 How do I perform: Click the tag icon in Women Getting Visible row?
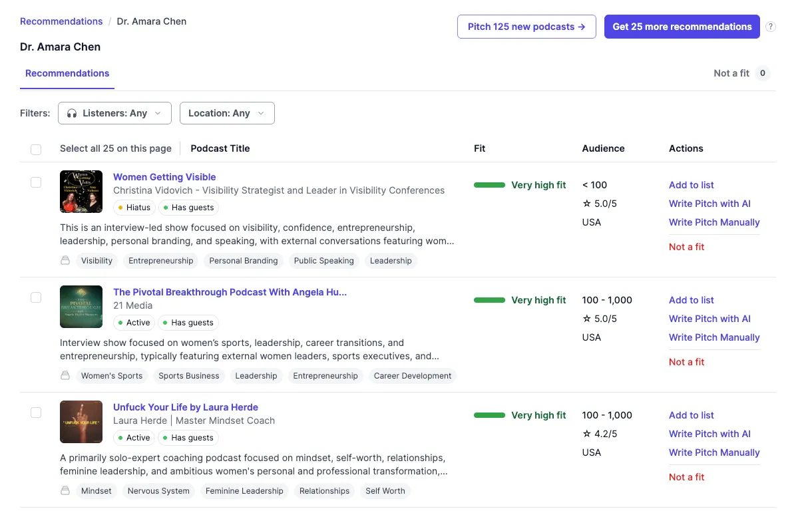[65, 261]
